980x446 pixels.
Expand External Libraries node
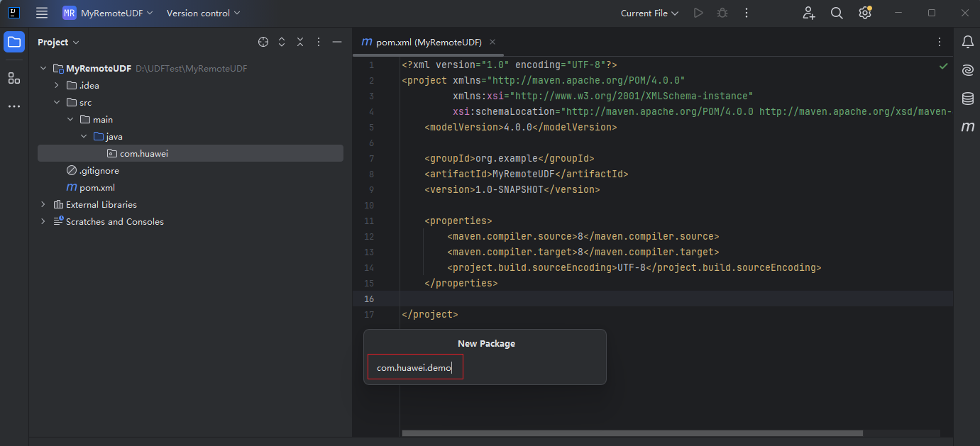click(43, 205)
